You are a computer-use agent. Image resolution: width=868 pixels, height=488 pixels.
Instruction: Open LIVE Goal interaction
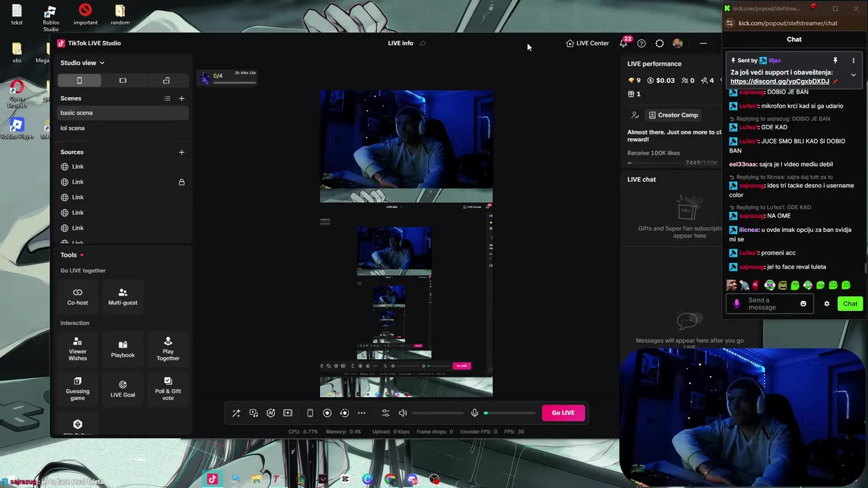[x=123, y=389]
